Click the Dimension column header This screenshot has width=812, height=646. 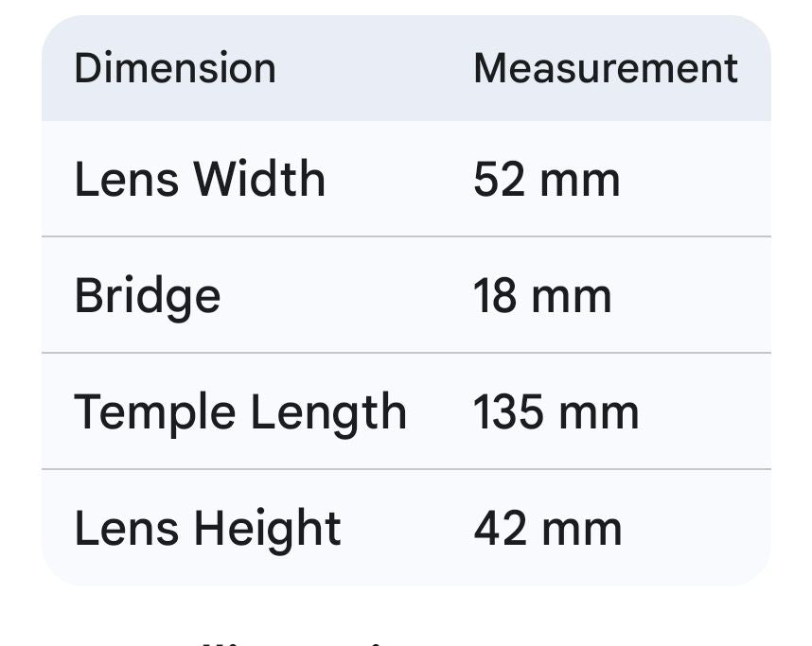click(x=175, y=69)
